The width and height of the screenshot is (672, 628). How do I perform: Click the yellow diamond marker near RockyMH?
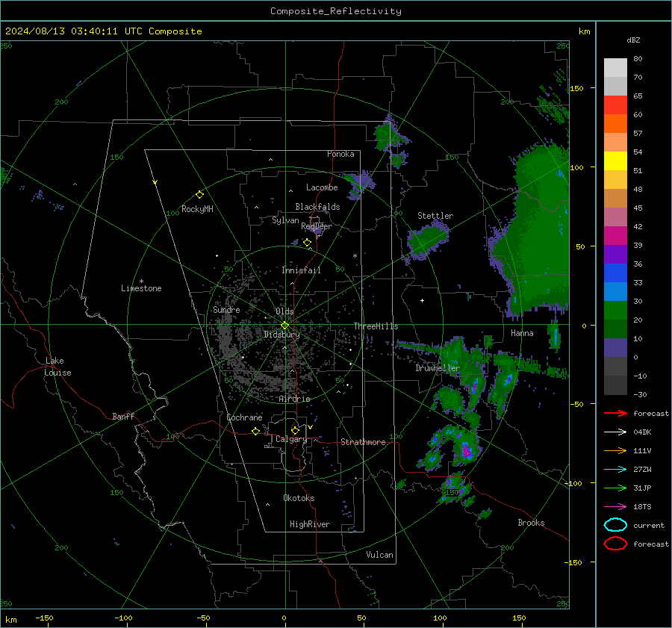[x=199, y=195]
